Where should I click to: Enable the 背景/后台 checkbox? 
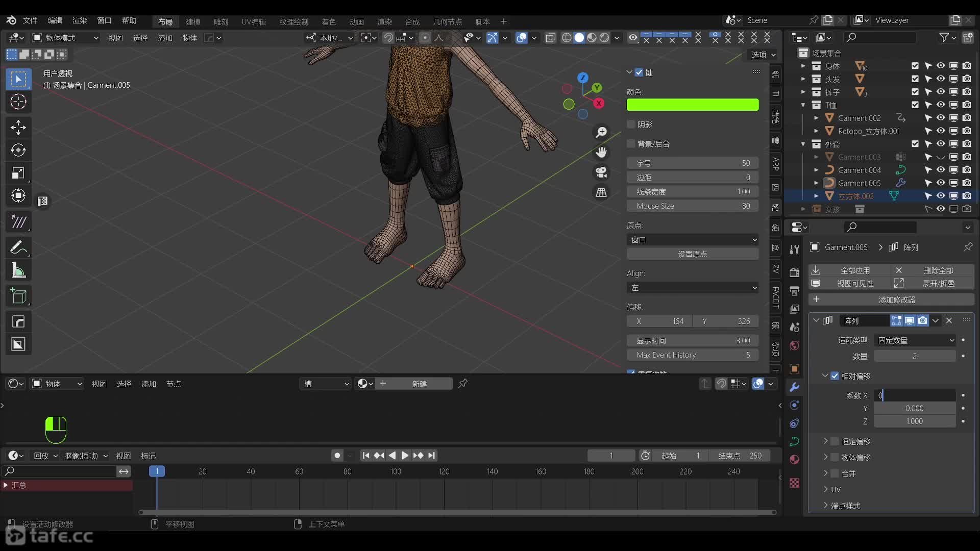coord(631,144)
